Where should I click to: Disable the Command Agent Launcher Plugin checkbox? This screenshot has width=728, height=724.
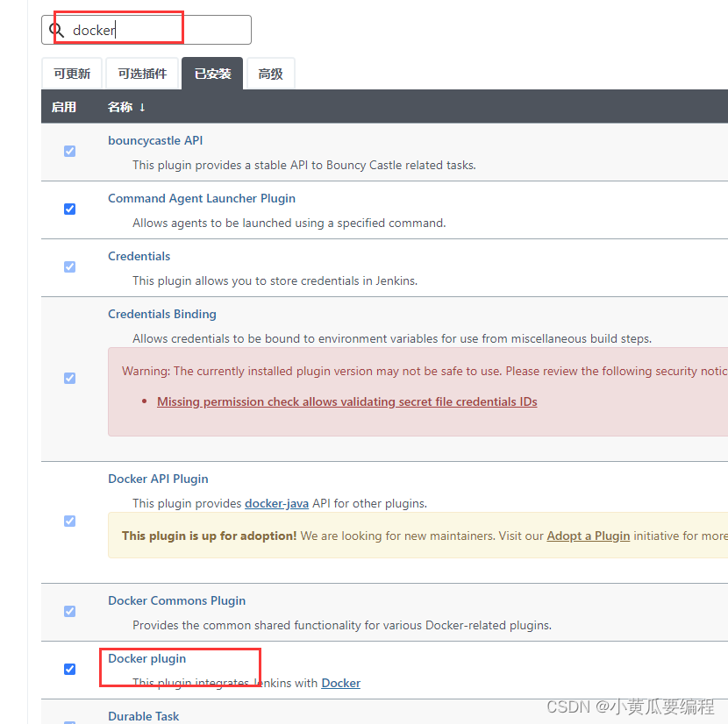click(x=69, y=209)
